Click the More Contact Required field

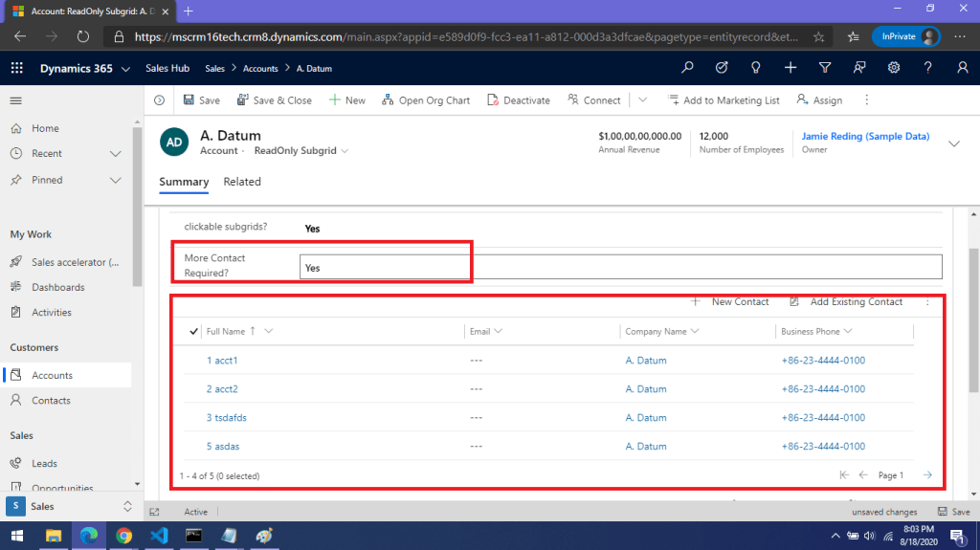click(x=620, y=268)
